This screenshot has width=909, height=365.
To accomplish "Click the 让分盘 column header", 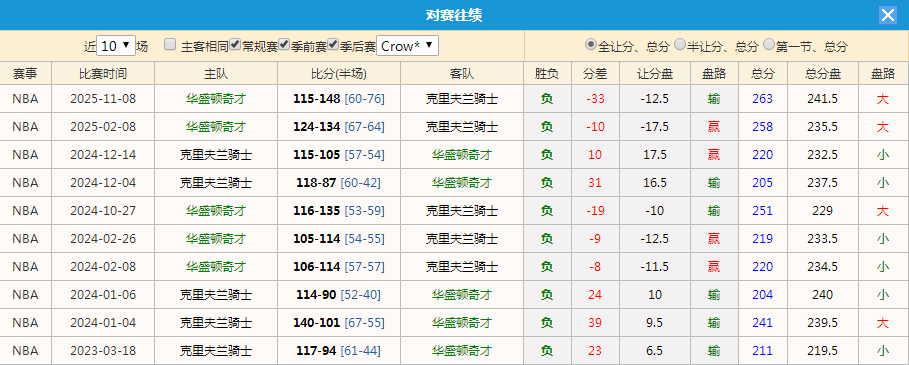I will (x=655, y=74).
